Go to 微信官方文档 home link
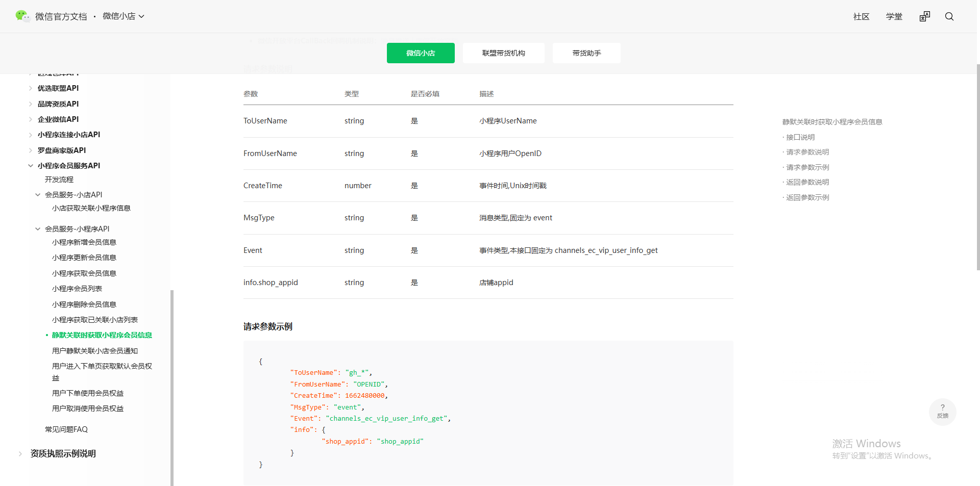Image resolution: width=980 pixels, height=486 pixels. pyautogui.click(x=61, y=16)
